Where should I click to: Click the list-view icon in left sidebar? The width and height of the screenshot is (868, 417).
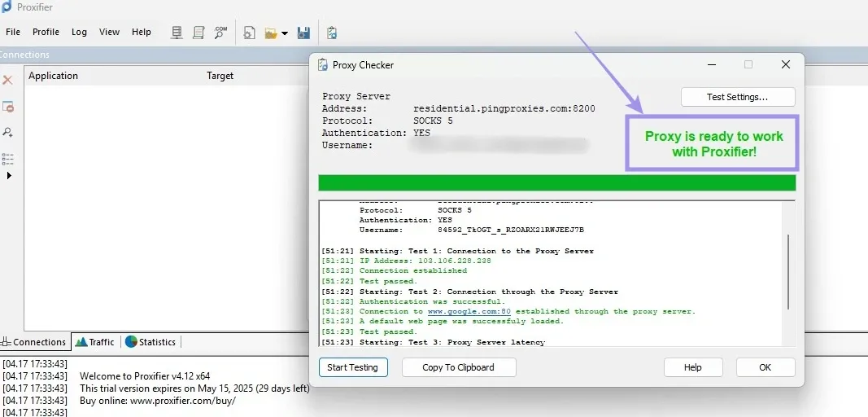8,159
